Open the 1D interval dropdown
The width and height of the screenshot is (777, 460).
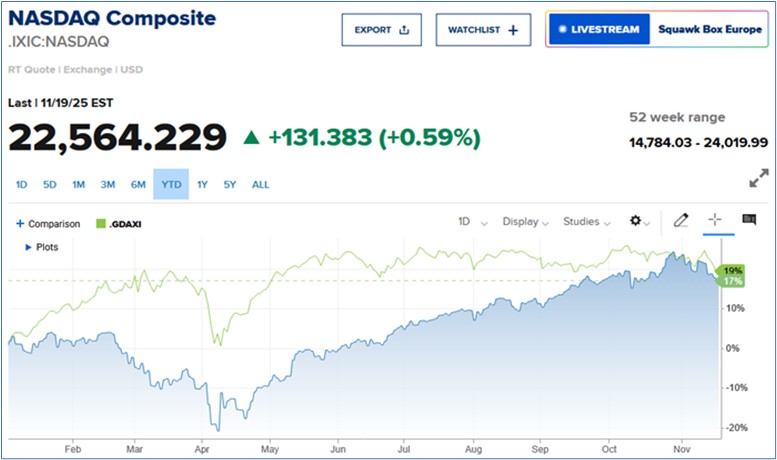tap(472, 222)
